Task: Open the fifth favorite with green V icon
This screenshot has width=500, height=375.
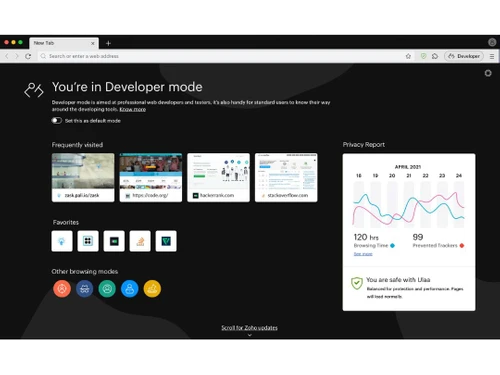Action: [166, 241]
